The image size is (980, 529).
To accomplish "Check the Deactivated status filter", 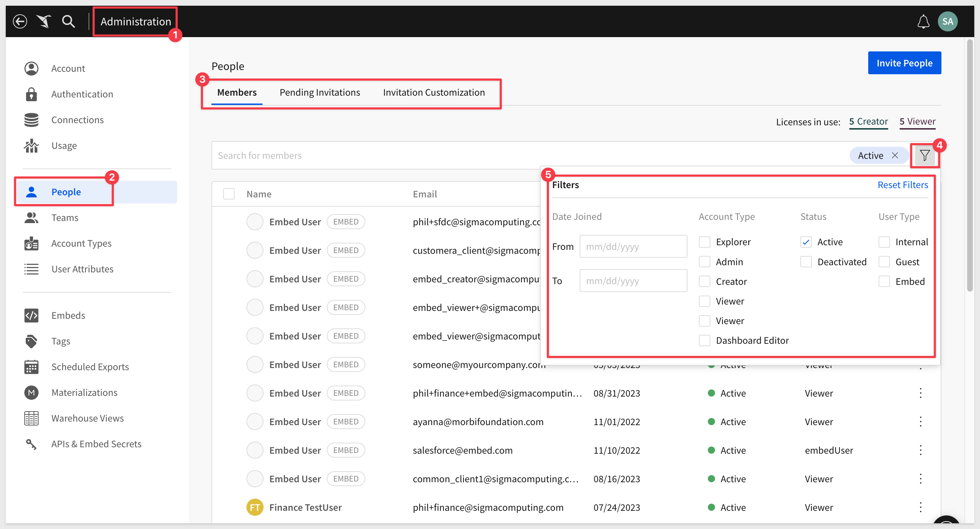I will pos(806,262).
